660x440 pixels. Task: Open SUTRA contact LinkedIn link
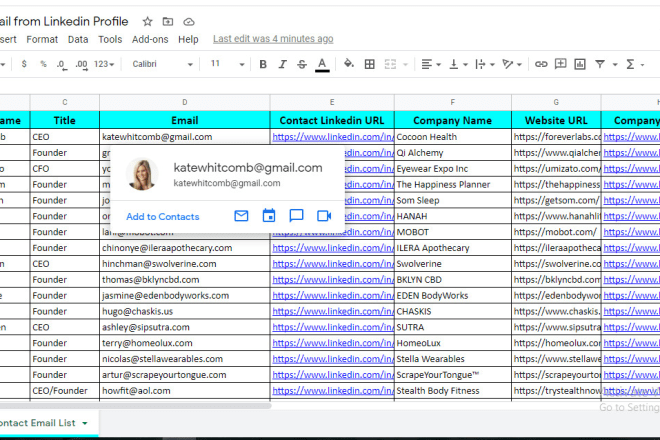pyautogui.click(x=333, y=327)
